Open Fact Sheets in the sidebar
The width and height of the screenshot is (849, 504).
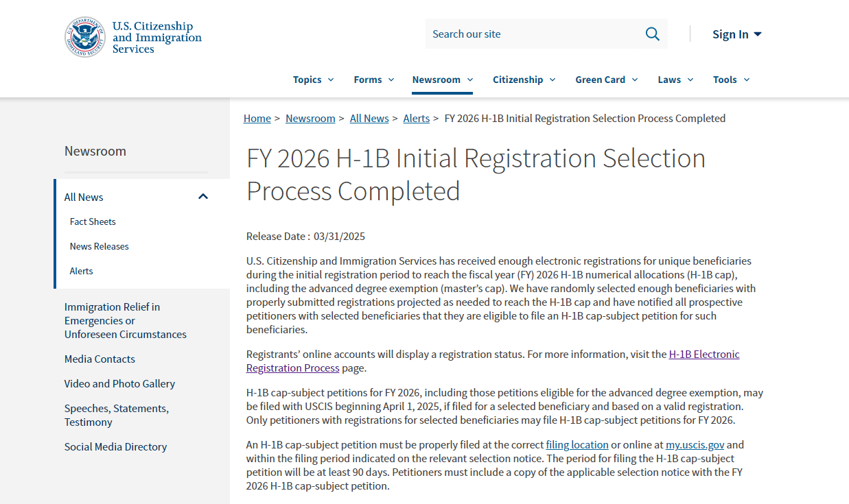tap(93, 221)
